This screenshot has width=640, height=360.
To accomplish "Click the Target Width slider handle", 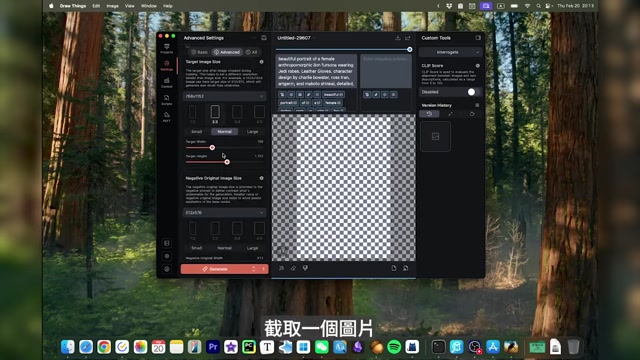I will (212, 147).
